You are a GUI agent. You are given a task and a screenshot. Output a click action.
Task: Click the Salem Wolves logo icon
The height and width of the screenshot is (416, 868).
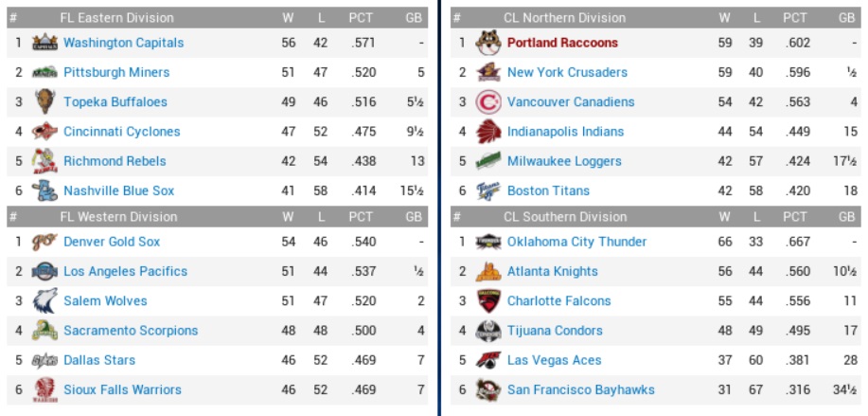(x=44, y=300)
